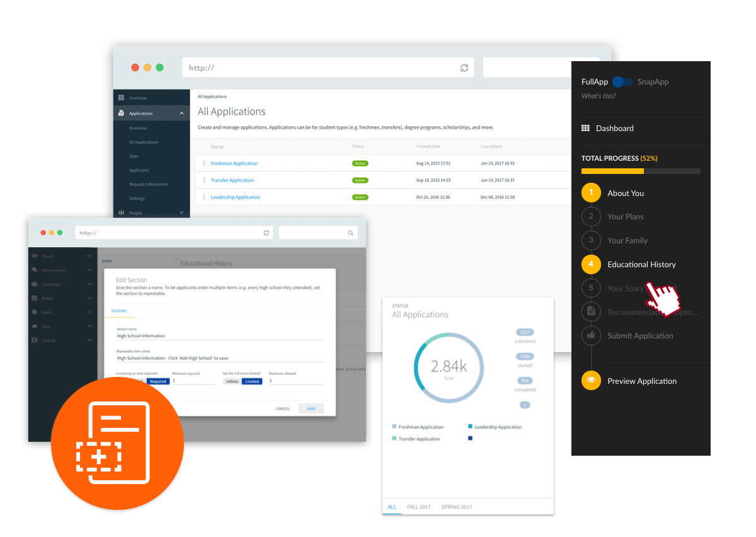Click the search magnifier icon in the front browser

point(350,233)
